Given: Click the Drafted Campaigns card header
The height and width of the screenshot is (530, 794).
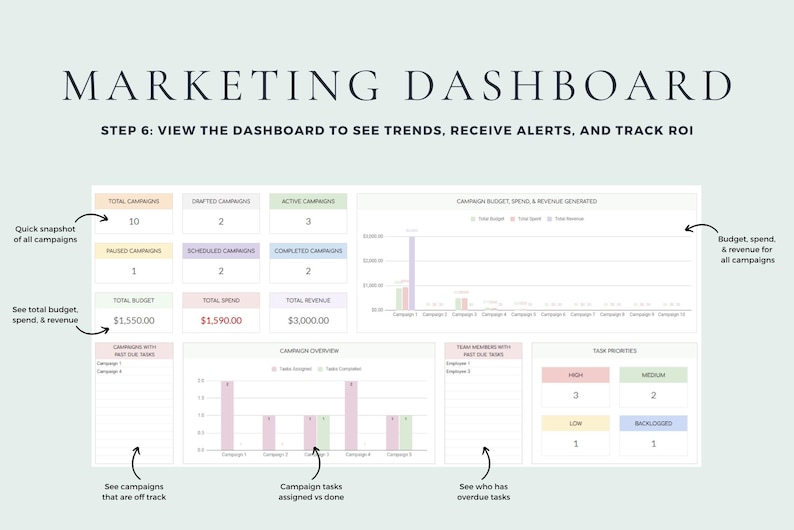Looking at the screenshot, I should click(221, 201).
